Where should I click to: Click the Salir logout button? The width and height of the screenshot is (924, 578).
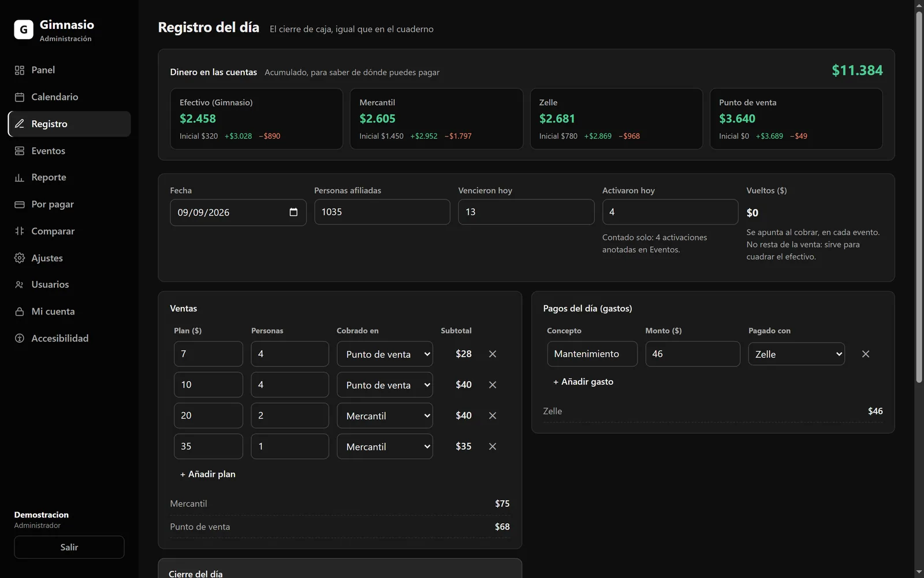[x=69, y=547]
